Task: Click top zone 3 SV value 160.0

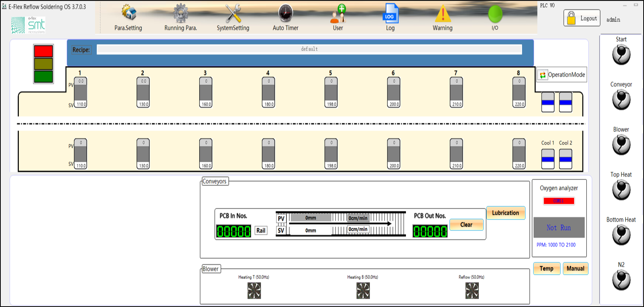Action: pos(206,104)
